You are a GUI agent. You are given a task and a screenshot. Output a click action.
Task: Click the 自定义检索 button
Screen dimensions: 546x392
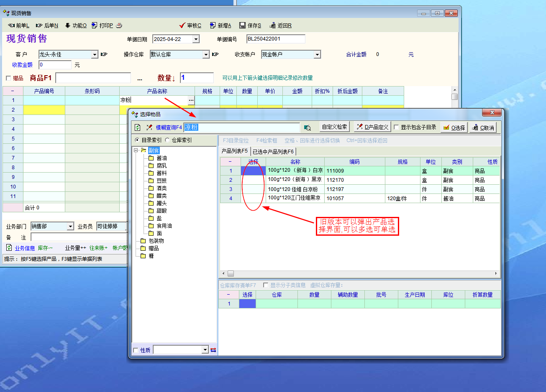(334, 127)
